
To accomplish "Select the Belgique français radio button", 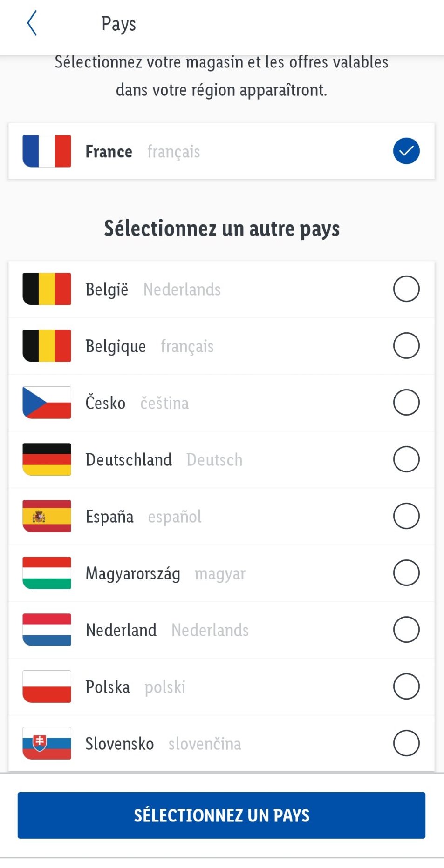I will (406, 346).
